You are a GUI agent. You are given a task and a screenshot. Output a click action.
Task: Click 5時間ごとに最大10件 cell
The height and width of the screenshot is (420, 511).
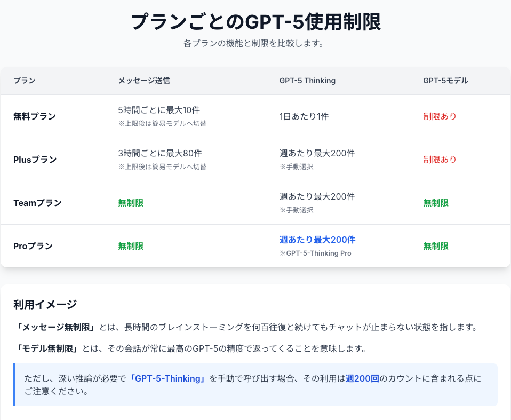pos(159,110)
